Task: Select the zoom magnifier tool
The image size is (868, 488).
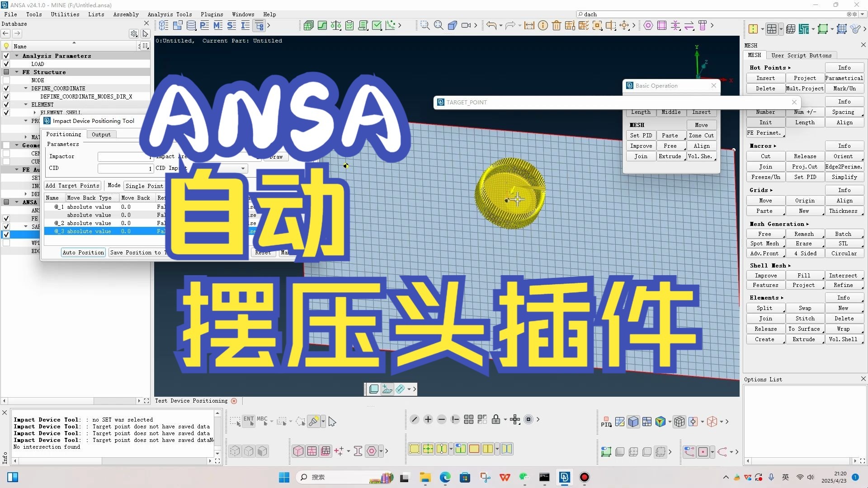Action: (x=439, y=26)
